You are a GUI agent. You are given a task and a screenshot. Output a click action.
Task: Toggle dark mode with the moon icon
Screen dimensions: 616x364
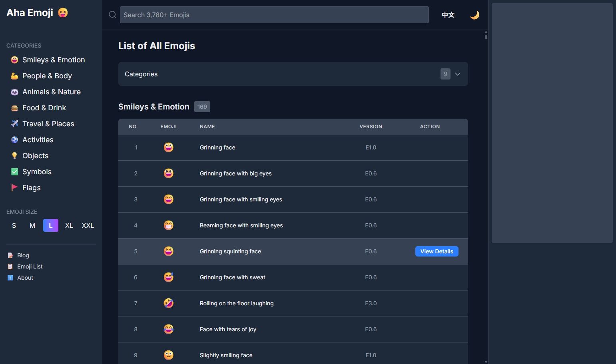tap(474, 15)
